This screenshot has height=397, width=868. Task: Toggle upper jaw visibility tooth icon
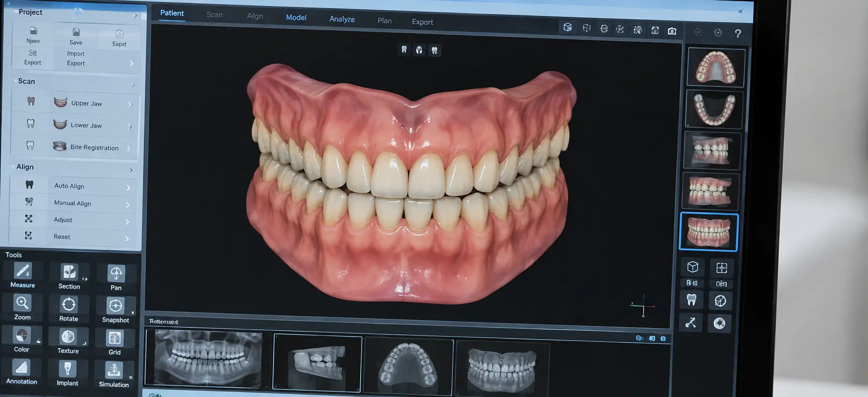[x=31, y=101]
